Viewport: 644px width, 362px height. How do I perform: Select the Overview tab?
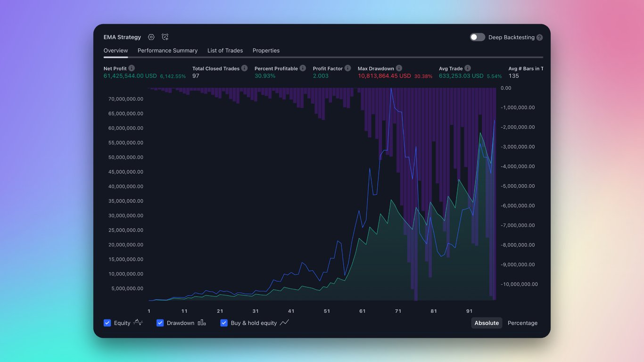pos(116,50)
